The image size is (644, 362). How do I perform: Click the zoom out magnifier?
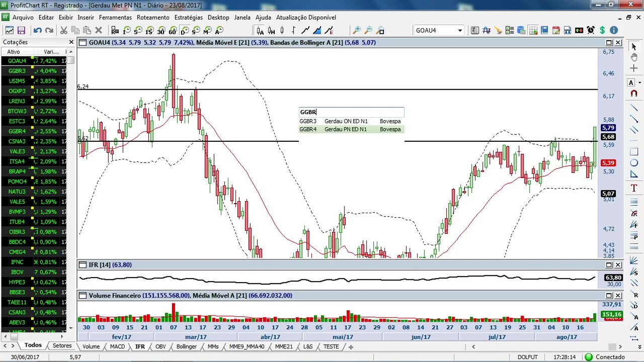click(368, 30)
